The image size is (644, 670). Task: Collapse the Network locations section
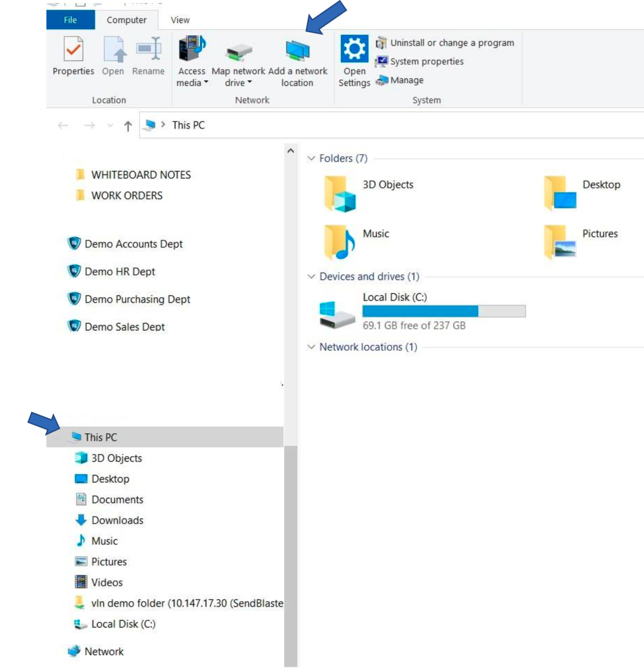click(311, 347)
